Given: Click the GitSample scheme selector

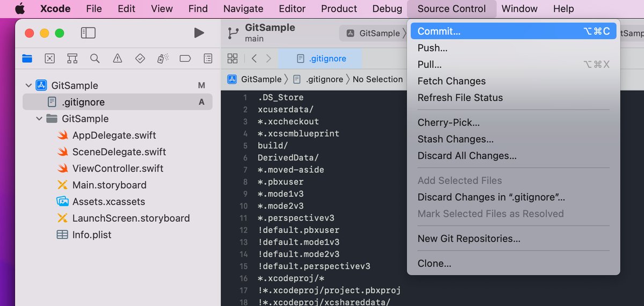Looking at the screenshot, I should click(374, 33).
